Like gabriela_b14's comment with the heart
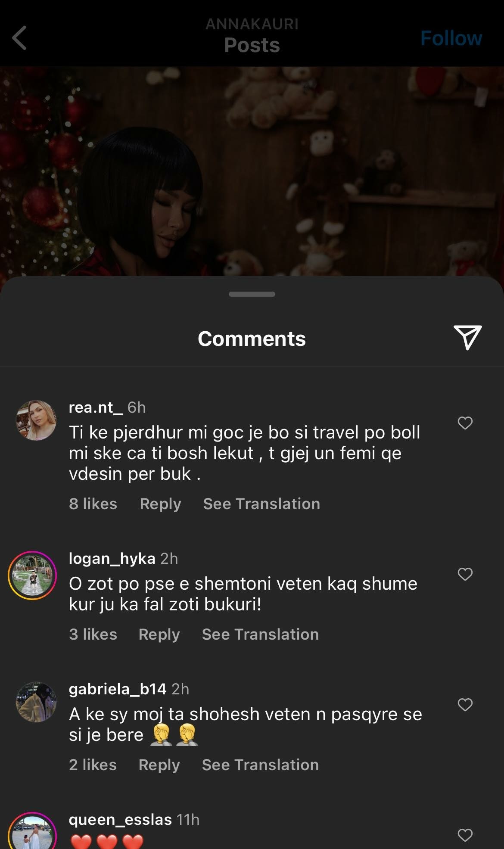The height and width of the screenshot is (849, 504). point(465,705)
